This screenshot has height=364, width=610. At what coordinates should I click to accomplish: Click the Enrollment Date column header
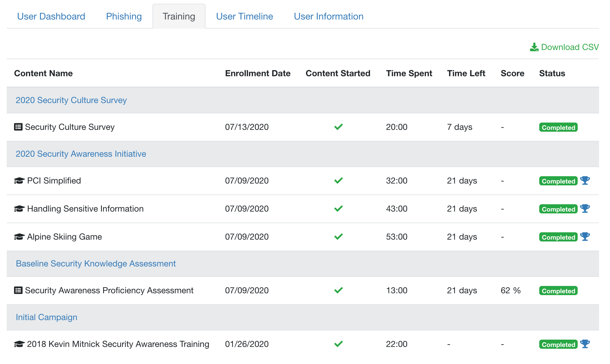click(x=258, y=73)
